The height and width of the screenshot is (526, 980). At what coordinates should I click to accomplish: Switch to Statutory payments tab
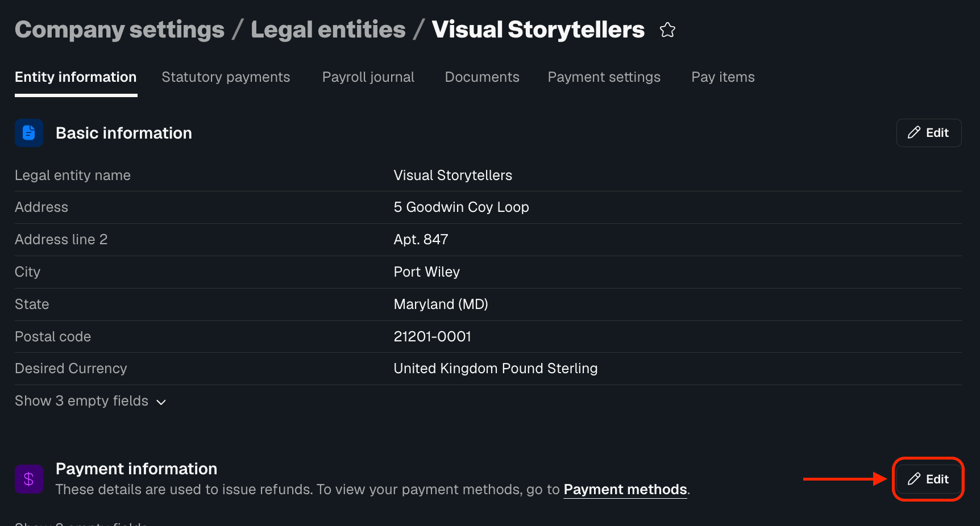[226, 77]
